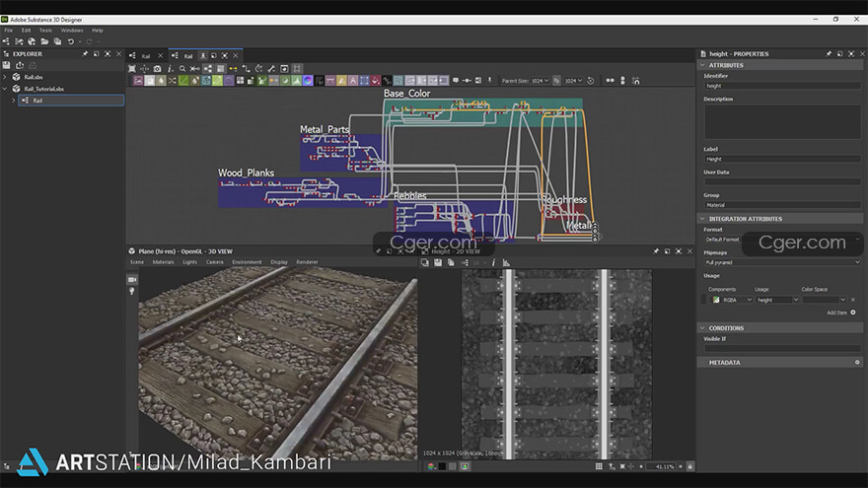Click the undo arrow in main toolbar

[70, 41]
